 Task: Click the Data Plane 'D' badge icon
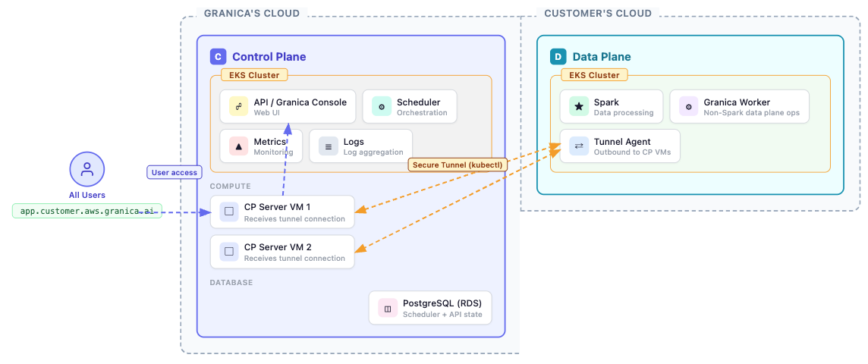[558, 57]
